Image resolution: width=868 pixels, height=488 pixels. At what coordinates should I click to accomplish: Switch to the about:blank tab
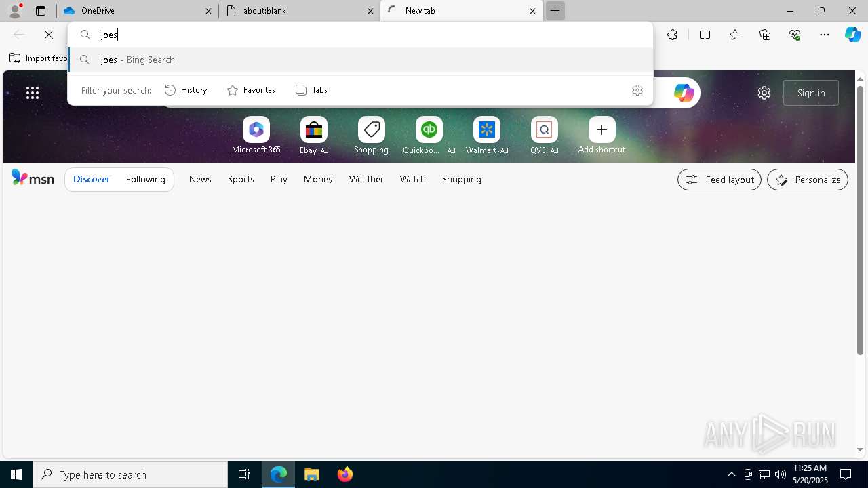click(299, 11)
